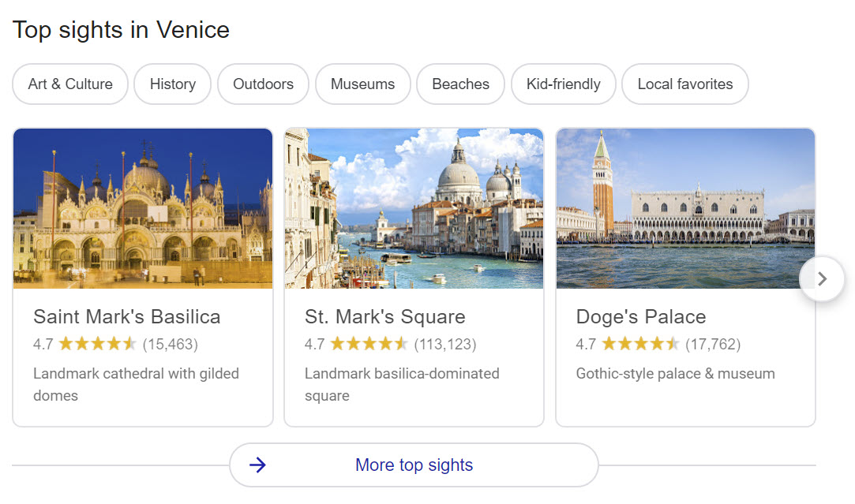
Task: Click Doge's Palace star rating
Action: [x=640, y=344]
